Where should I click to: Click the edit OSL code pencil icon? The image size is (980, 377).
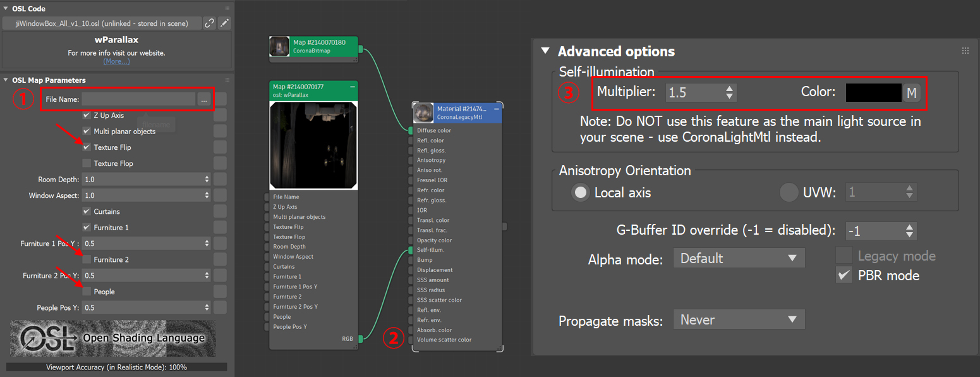click(225, 23)
